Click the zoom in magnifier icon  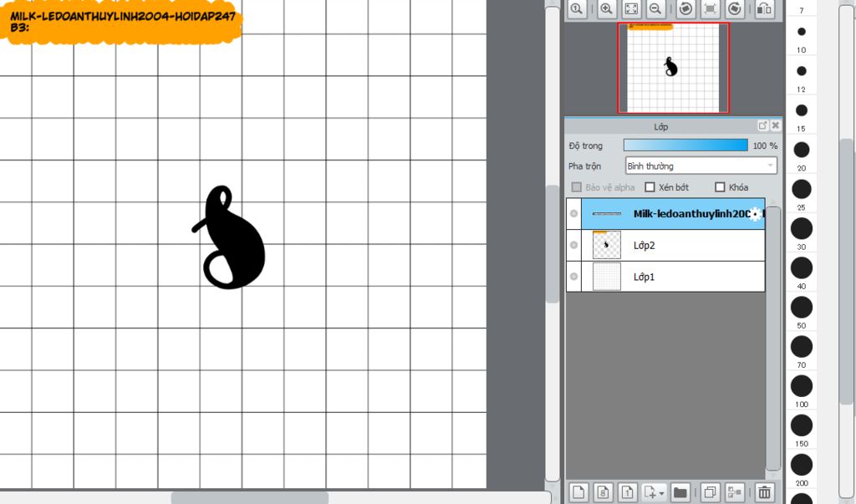tap(605, 8)
